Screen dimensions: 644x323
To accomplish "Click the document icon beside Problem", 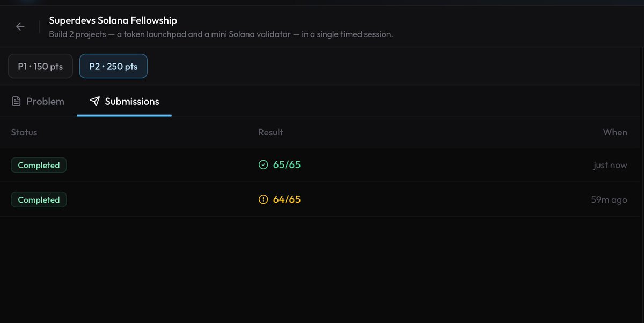I will point(17,101).
